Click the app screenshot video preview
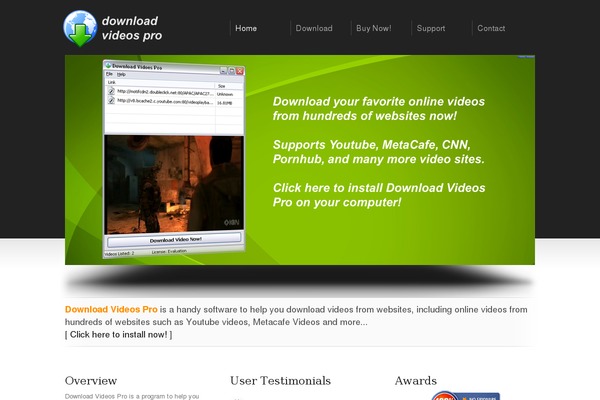 click(x=174, y=184)
